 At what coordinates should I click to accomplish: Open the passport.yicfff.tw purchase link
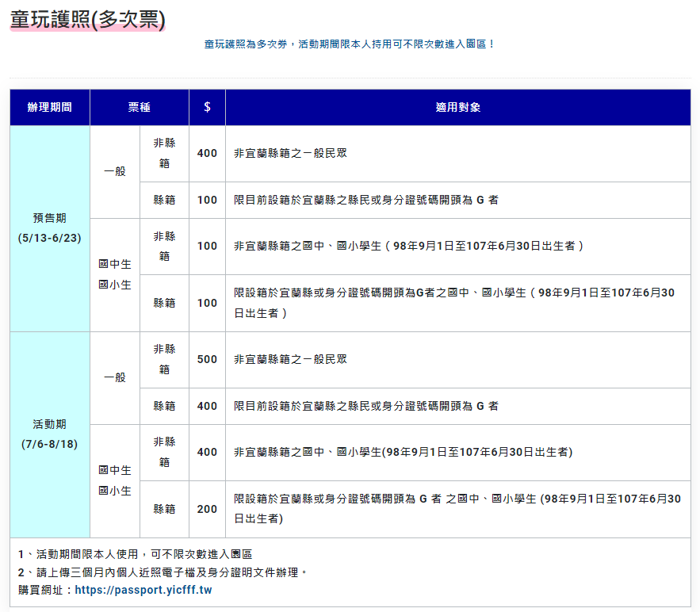[143, 590]
